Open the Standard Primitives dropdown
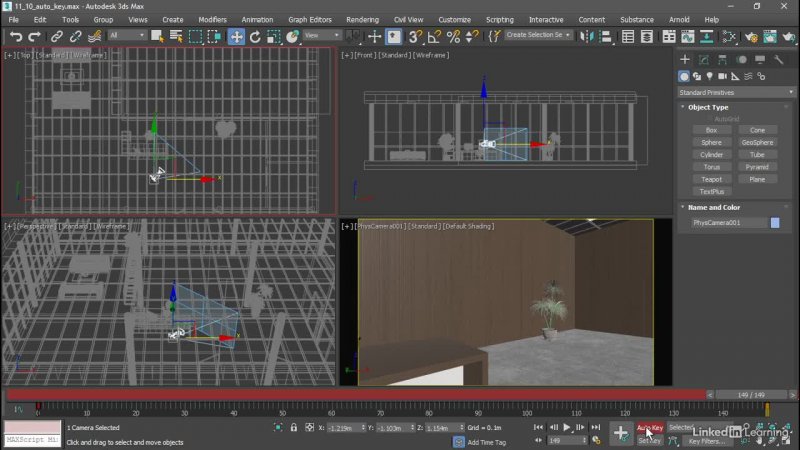Viewport: 800px width, 450px height. click(x=736, y=92)
